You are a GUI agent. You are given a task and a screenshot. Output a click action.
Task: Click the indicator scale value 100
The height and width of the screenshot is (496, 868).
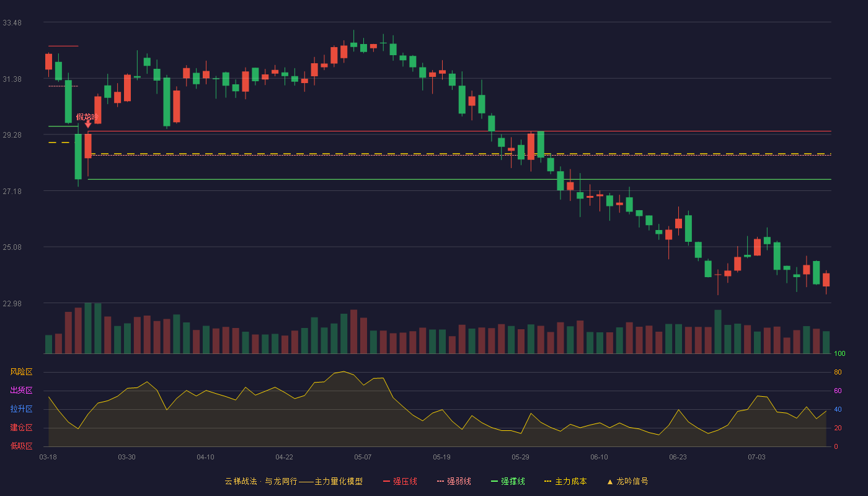pos(839,354)
